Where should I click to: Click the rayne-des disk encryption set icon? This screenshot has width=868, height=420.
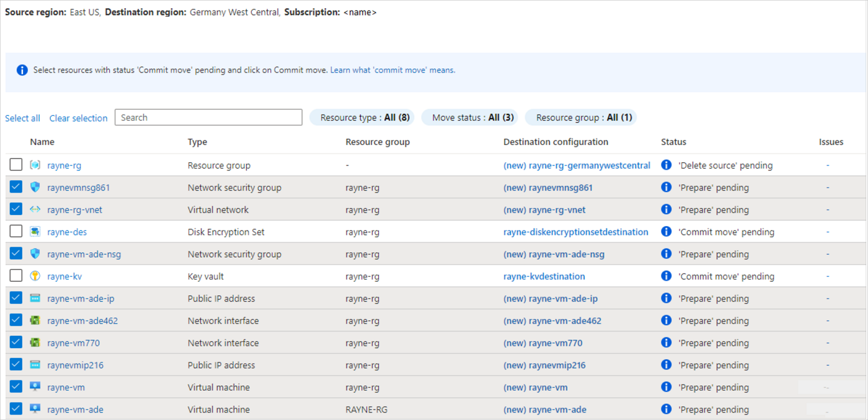(x=35, y=232)
